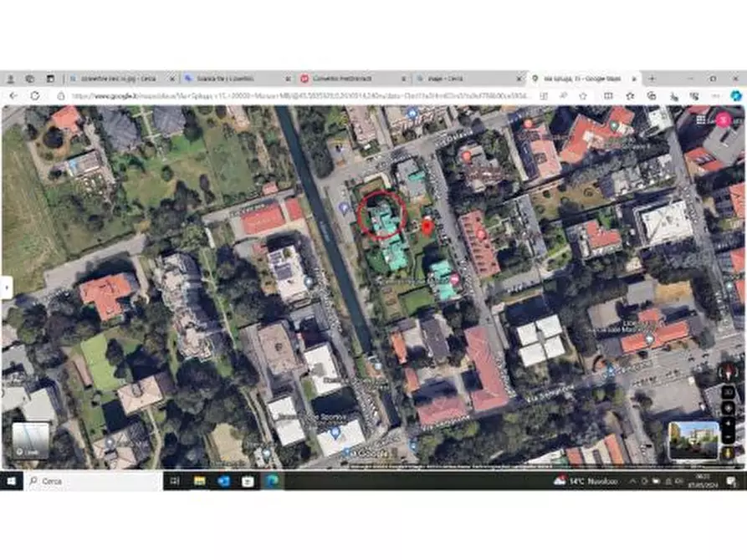Switch map view with the Layers thumbnail
Screen dimensions: 747x560
click(x=31, y=440)
